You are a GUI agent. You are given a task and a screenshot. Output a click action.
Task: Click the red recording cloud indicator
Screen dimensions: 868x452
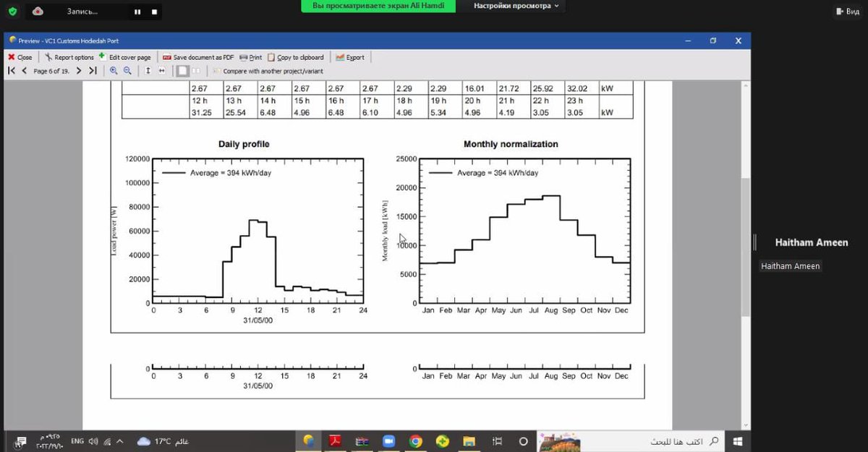pos(38,12)
